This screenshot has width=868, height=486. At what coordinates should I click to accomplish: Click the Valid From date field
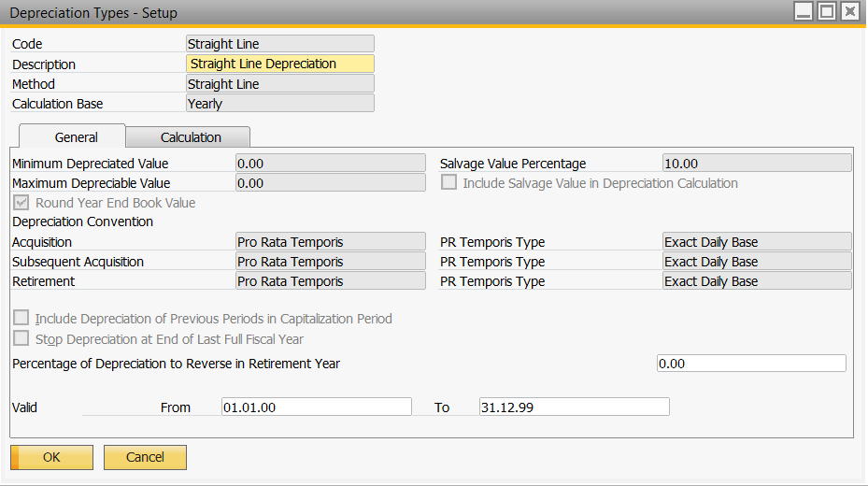[316, 407]
